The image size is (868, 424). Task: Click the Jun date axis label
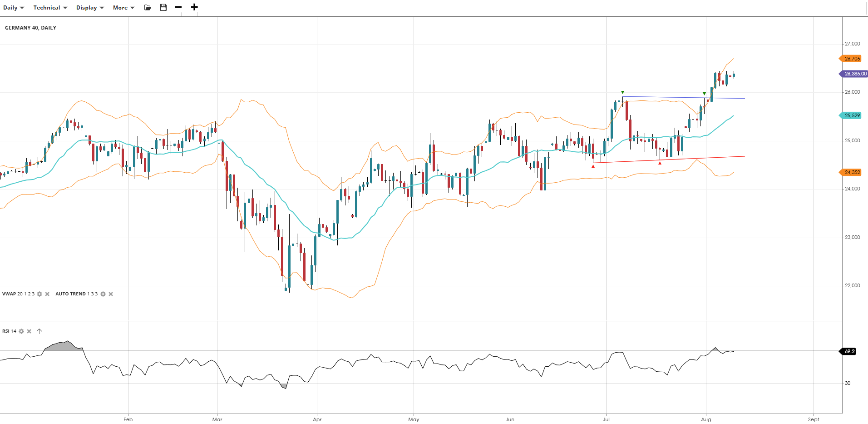pos(510,419)
